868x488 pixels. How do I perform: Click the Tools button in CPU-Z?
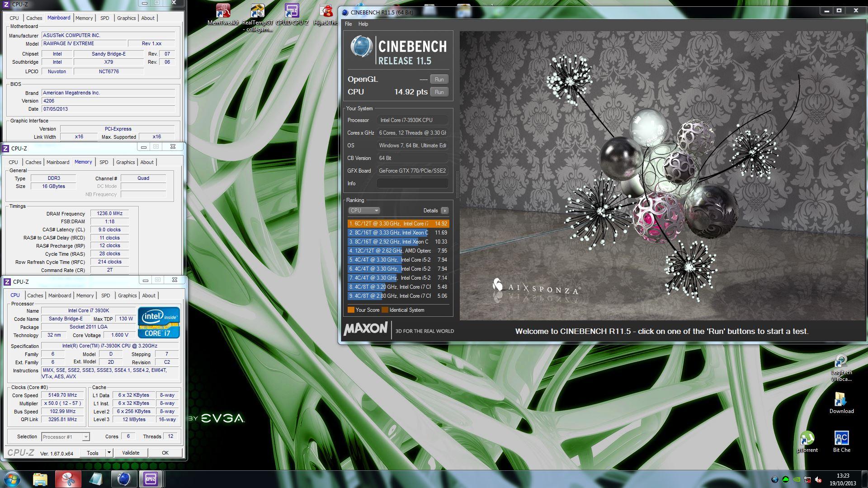coord(93,453)
